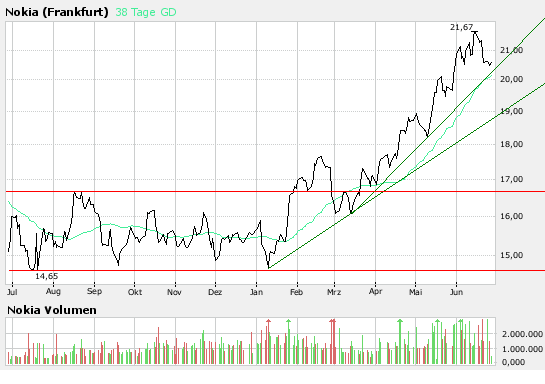The image size is (545, 384).
Task: Click the 21,67 high price label
Action: tap(461, 27)
